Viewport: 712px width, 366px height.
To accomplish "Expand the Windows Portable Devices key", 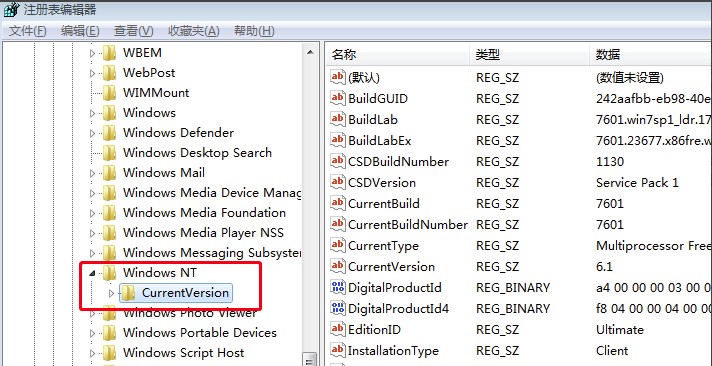I will 93,333.
